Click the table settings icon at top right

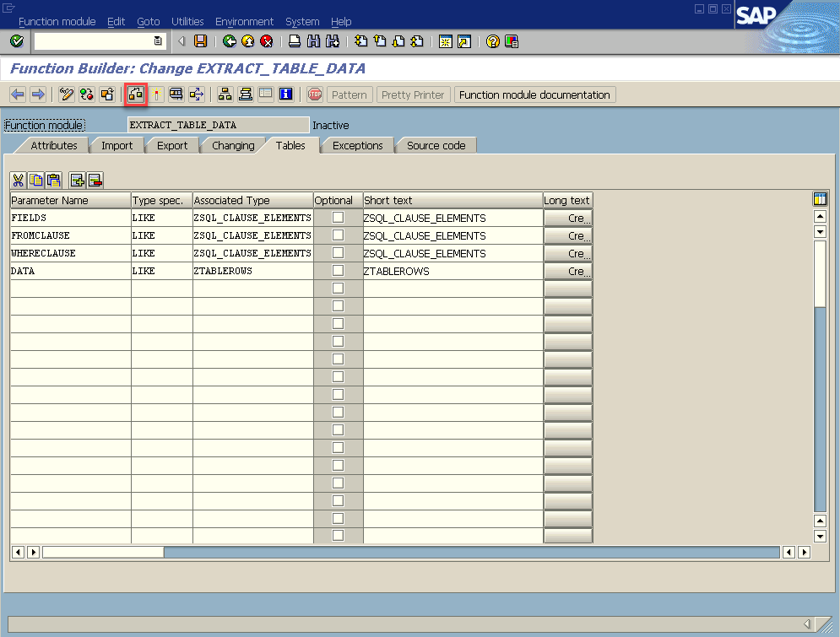[x=820, y=199]
